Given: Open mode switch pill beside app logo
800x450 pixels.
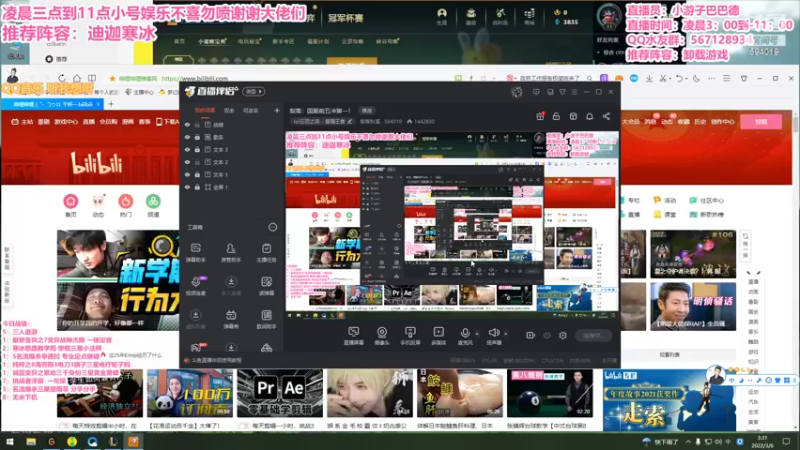Looking at the screenshot, I should (254, 92).
